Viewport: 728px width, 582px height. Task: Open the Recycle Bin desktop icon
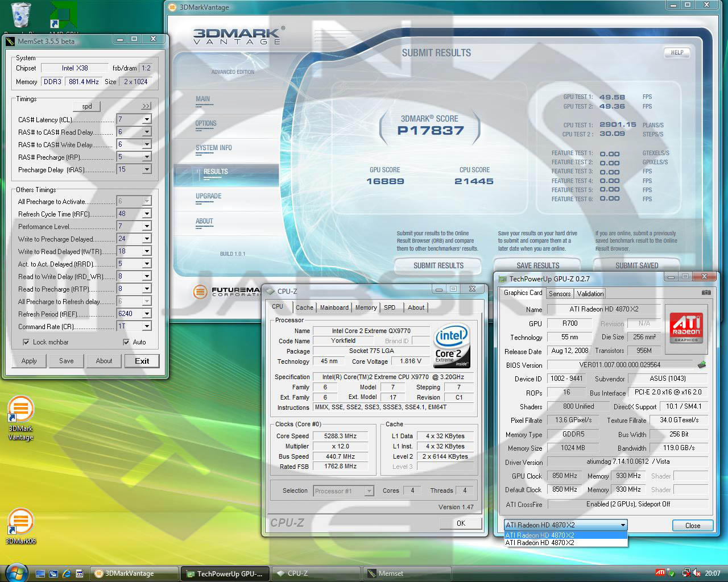(21, 16)
